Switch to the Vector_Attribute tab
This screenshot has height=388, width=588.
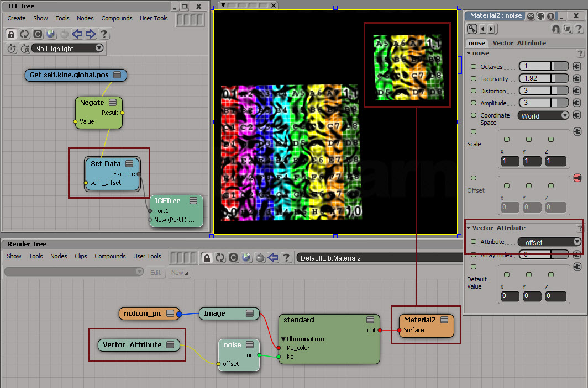[519, 43]
